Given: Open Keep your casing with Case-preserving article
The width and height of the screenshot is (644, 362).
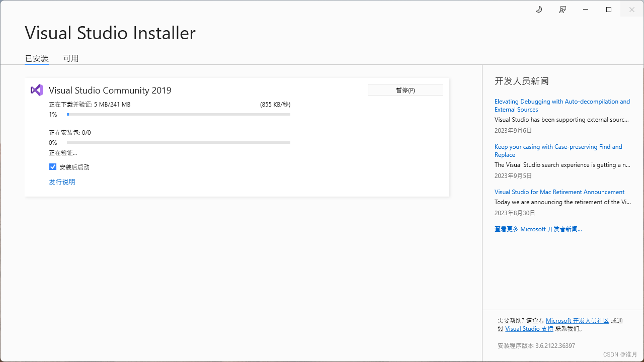Looking at the screenshot, I should tap(558, 150).
